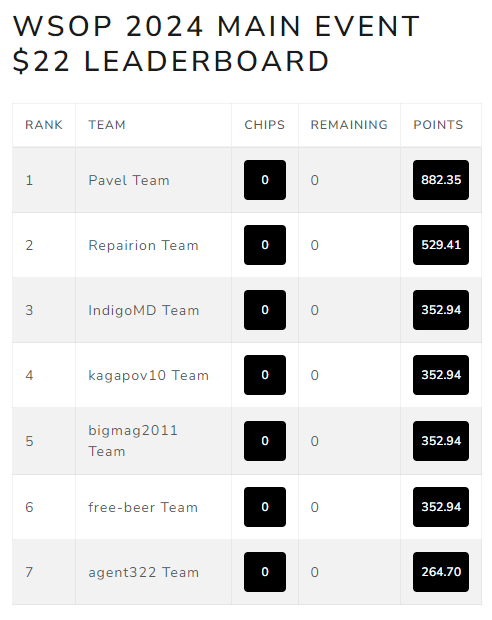Click the 882.35 points badge
This screenshot has height=620, width=492.
[441, 180]
